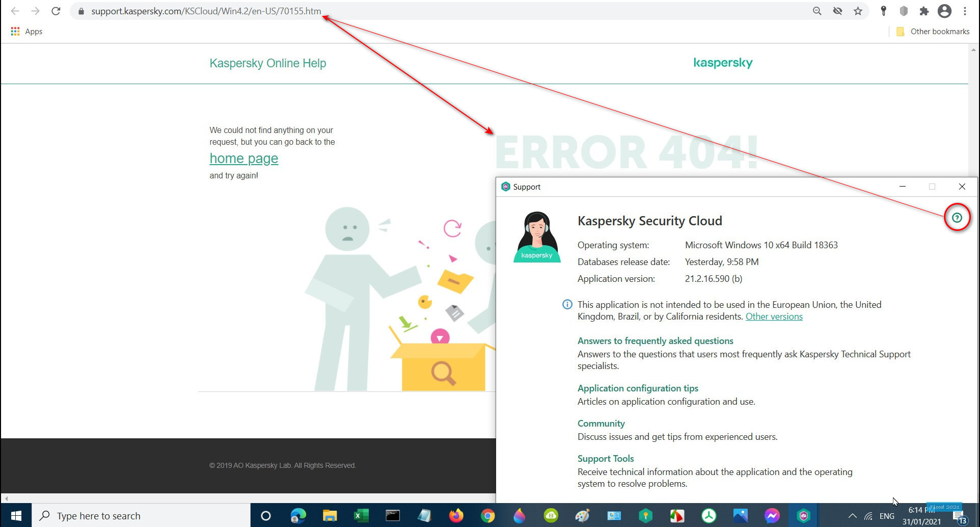Switch to Kaspersky Security Cloud on taskbar

803,516
